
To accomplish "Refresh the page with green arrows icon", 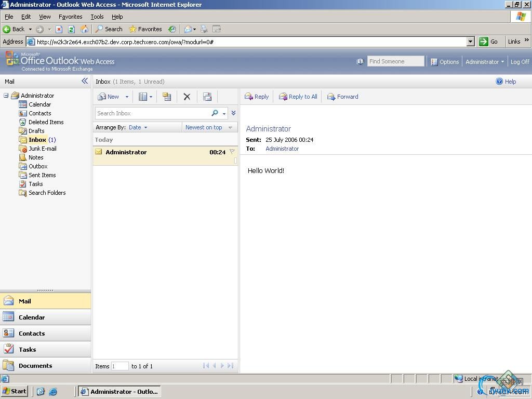I will (71, 29).
